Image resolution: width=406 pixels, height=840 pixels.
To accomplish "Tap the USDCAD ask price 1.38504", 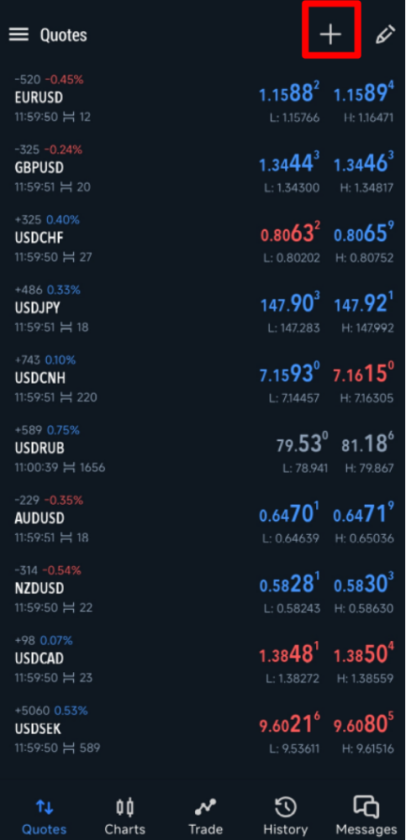I will click(364, 655).
